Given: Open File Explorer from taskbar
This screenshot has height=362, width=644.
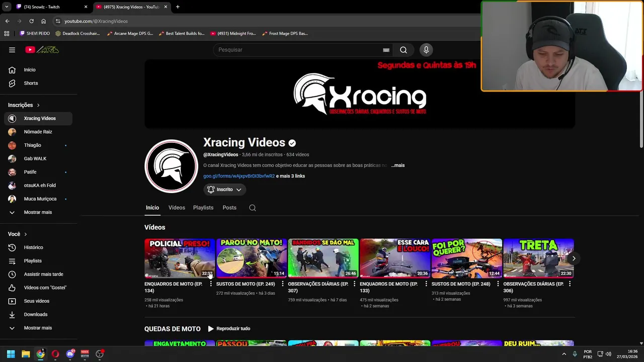Looking at the screenshot, I should tap(26, 354).
